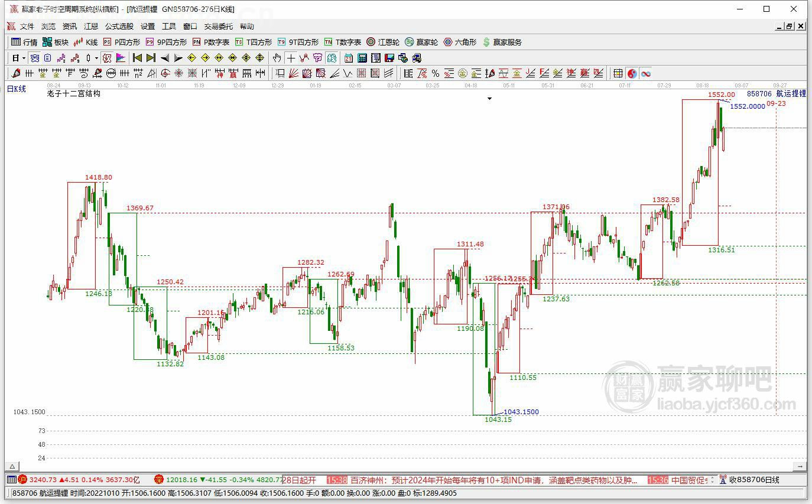Open the 浏览 menu
812x504 pixels.
click(x=48, y=27)
